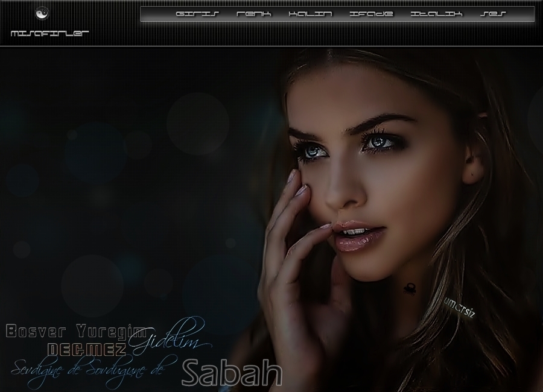Click the yin-yang icon above Misafirler
This screenshot has width=543, height=392.
tap(42, 13)
